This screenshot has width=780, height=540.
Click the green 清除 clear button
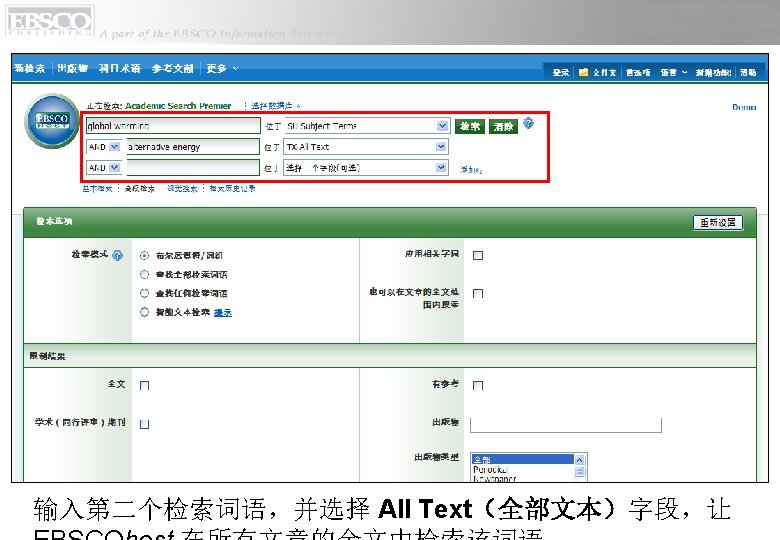(503, 126)
